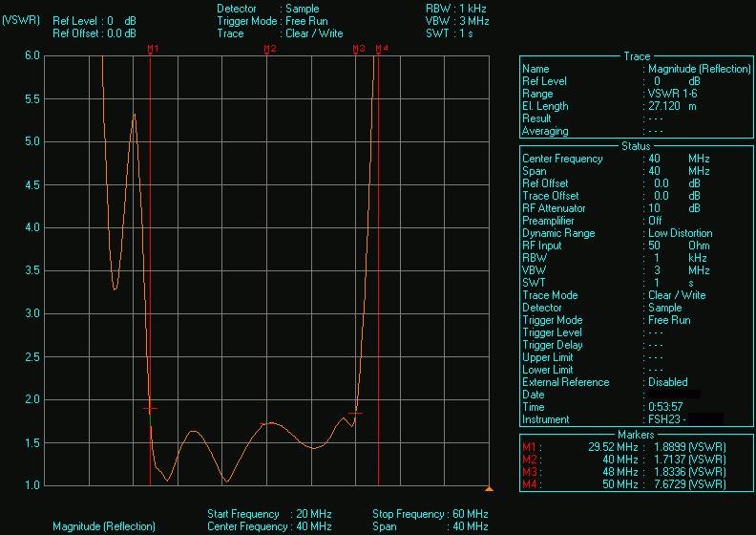The height and width of the screenshot is (535, 756).
Task: Click the M3 cross marker on the trace
Action: (356, 413)
